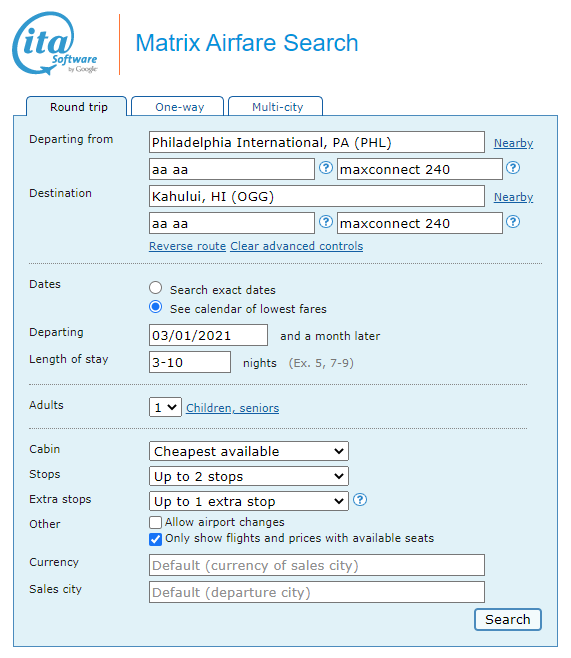
Task: Open help icon beside destination maxconnect field
Action: click(x=513, y=222)
